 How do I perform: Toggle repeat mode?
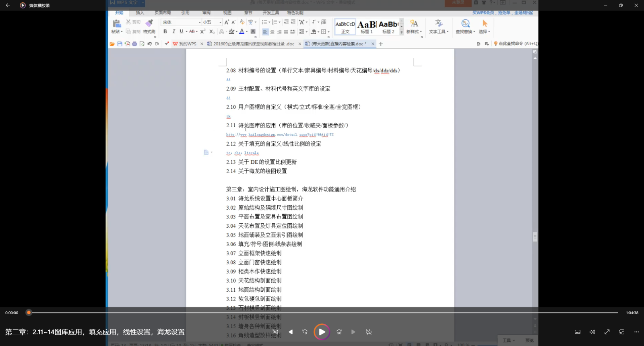[x=369, y=332]
